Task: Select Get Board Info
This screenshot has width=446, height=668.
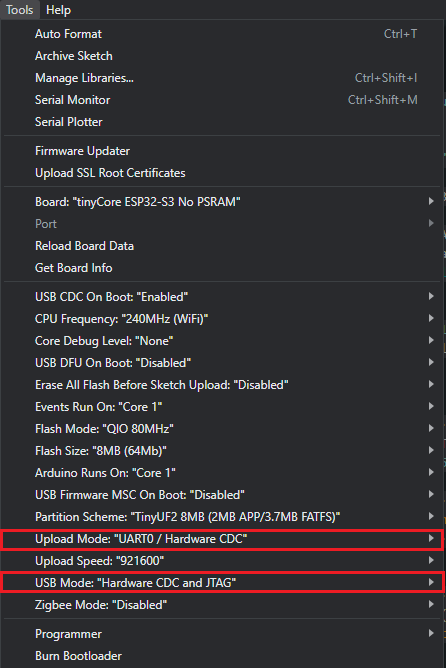Action: coord(222,268)
